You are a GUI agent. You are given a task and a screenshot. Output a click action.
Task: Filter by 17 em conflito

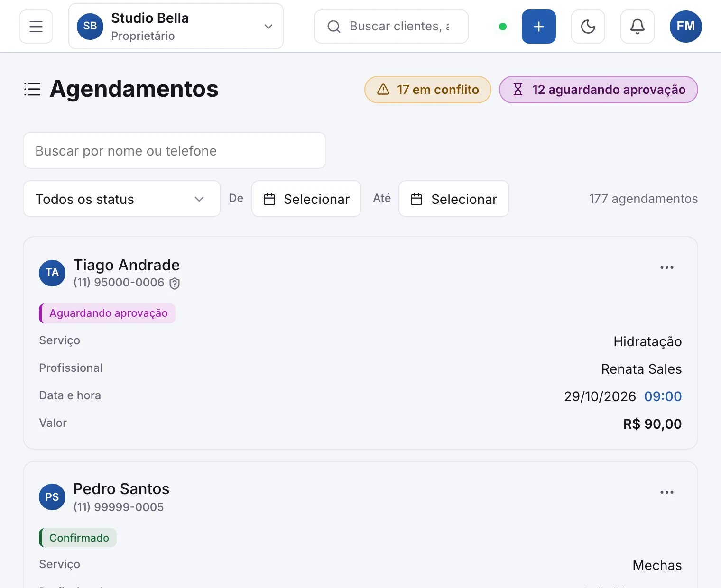click(428, 90)
